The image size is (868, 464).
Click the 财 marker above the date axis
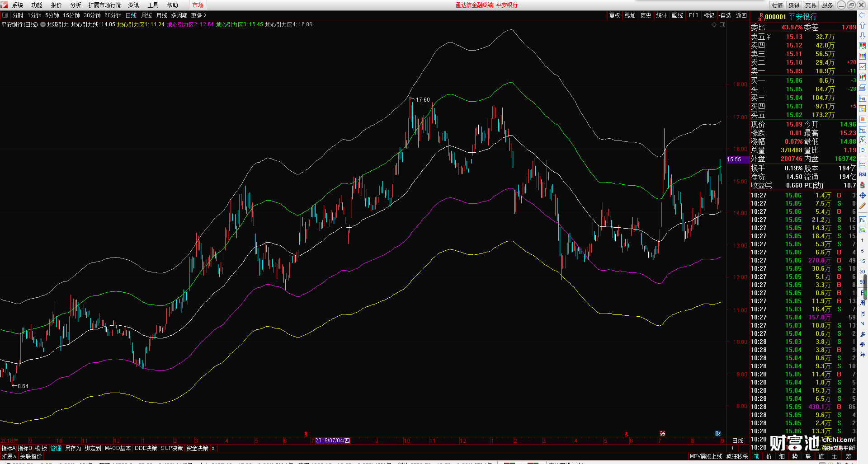718,434
